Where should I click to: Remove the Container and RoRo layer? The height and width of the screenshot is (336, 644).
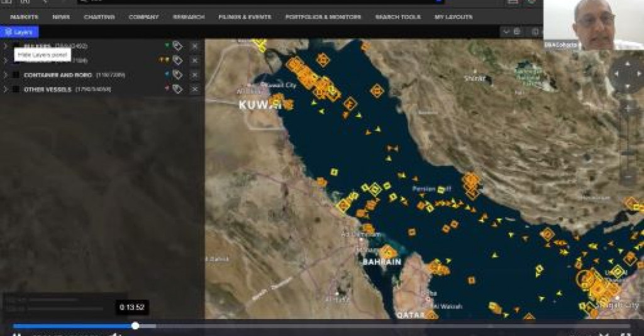point(194,75)
